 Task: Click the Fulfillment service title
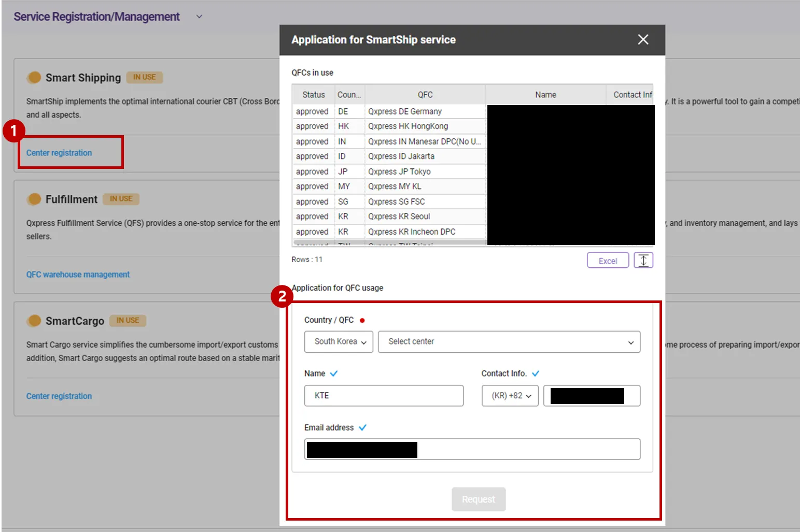[72, 199]
